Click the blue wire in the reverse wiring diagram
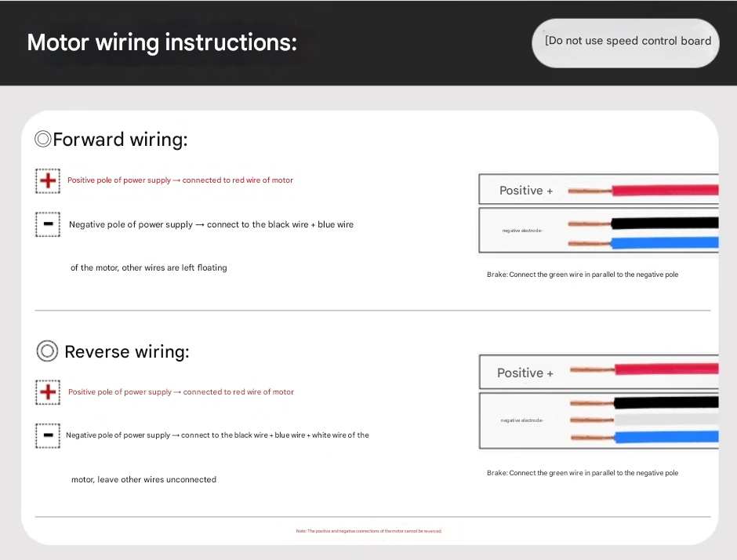The width and height of the screenshot is (737, 560). (665, 437)
